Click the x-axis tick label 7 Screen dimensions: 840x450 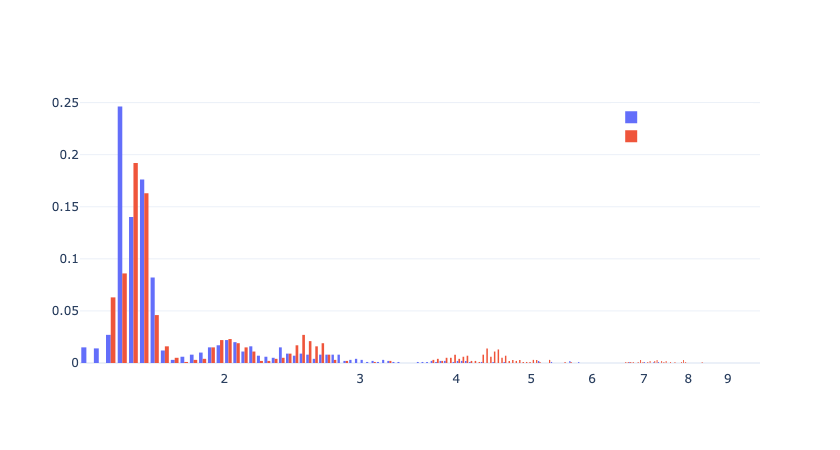[644, 379]
